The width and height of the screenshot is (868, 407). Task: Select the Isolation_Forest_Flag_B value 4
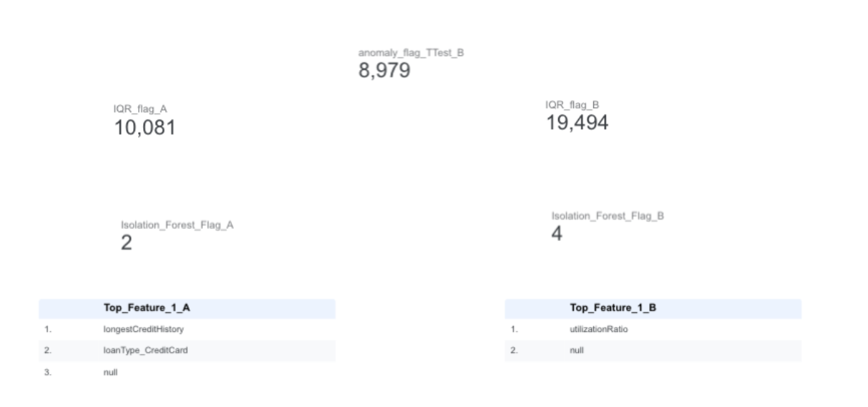[556, 234]
